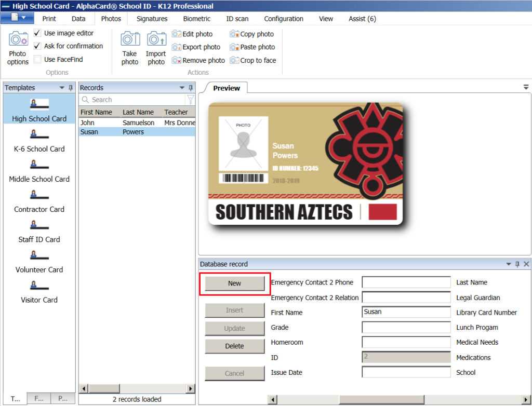Uncheck Ask for confirmation
The height and width of the screenshot is (406, 532).
tap(36, 46)
